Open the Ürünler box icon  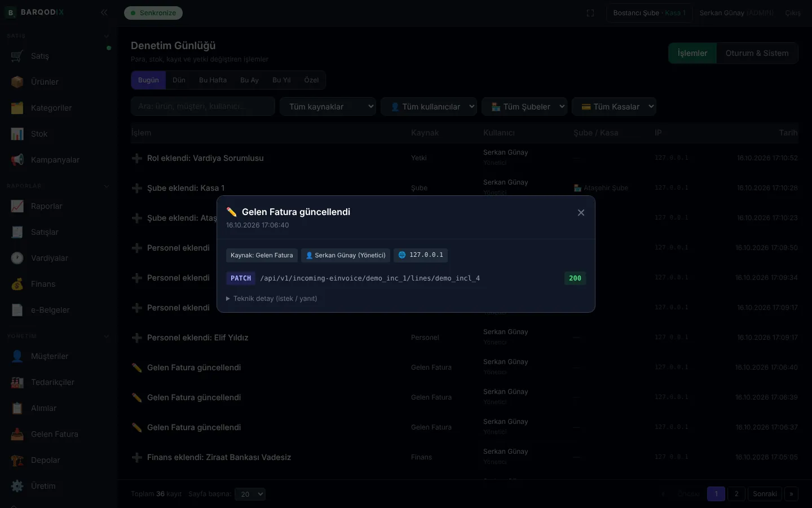point(17,82)
